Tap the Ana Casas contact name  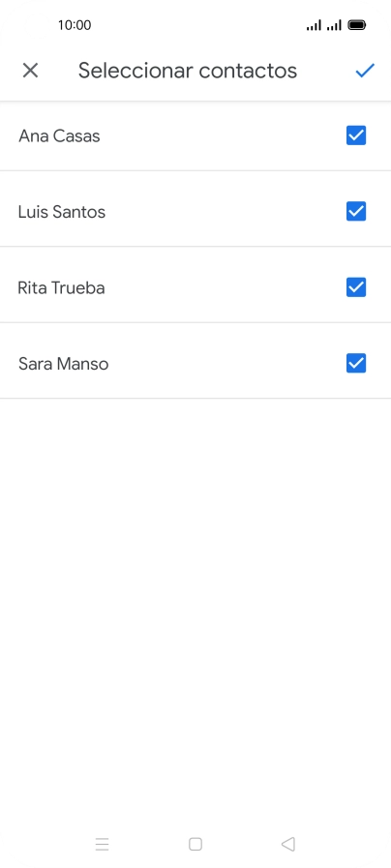click(59, 135)
